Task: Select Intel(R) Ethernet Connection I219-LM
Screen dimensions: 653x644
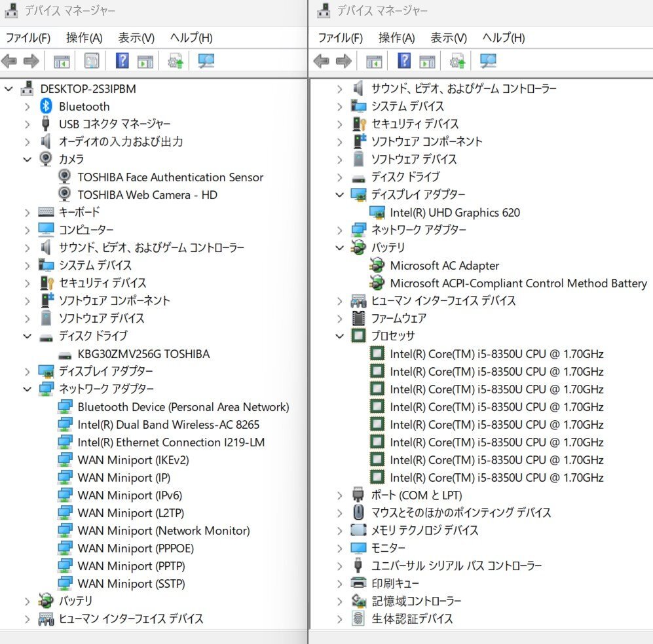Action: pos(171,442)
